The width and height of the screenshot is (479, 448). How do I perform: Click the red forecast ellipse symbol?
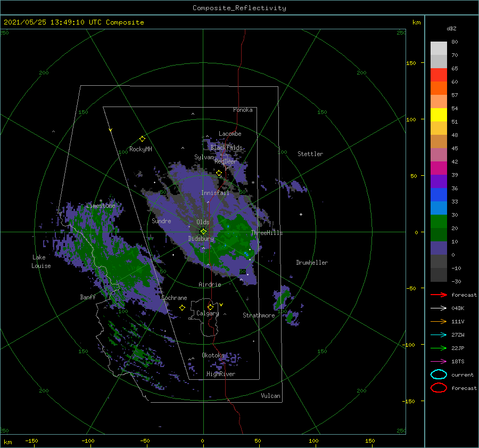[439, 388]
